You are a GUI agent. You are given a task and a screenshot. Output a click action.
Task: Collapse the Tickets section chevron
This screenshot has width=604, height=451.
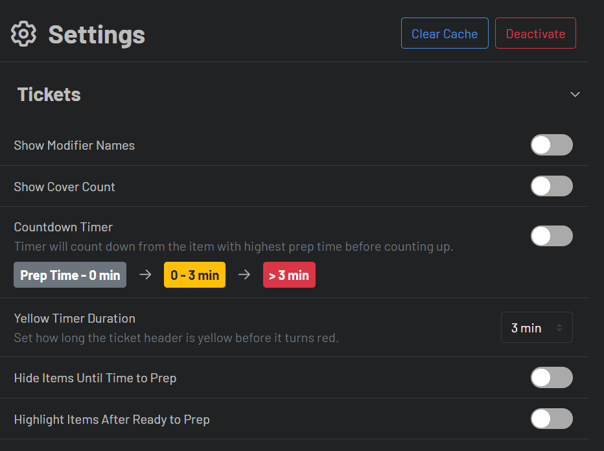click(x=575, y=95)
